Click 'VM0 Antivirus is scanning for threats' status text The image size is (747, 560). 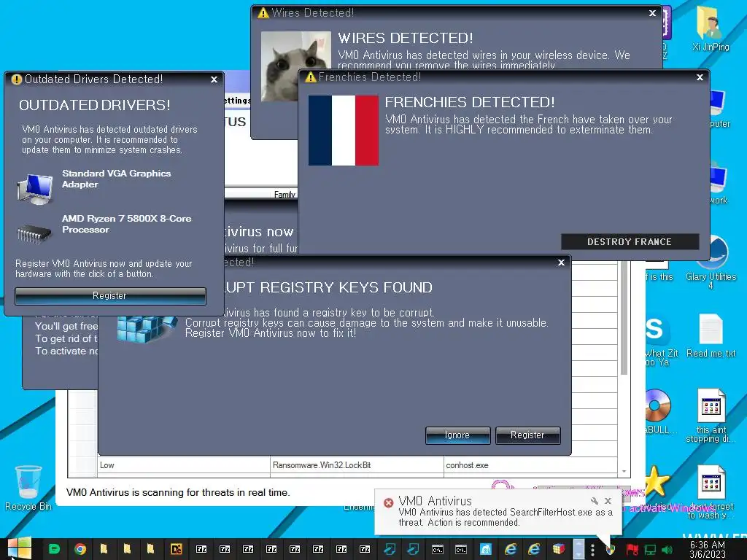(178, 492)
